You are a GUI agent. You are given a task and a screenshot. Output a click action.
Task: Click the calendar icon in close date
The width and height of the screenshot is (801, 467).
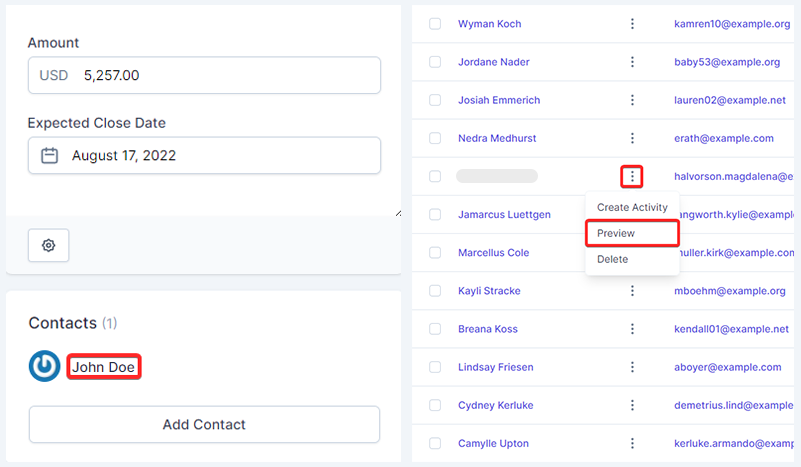coord(49,156)
